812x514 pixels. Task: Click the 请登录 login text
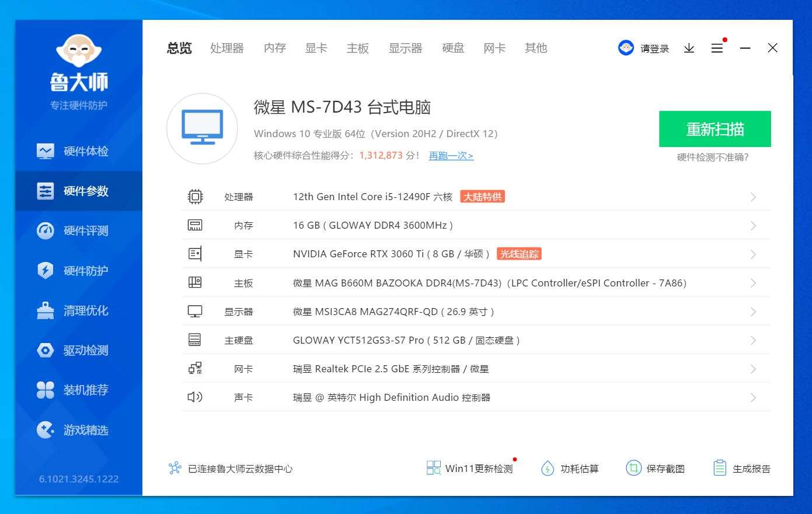[654, 48]
